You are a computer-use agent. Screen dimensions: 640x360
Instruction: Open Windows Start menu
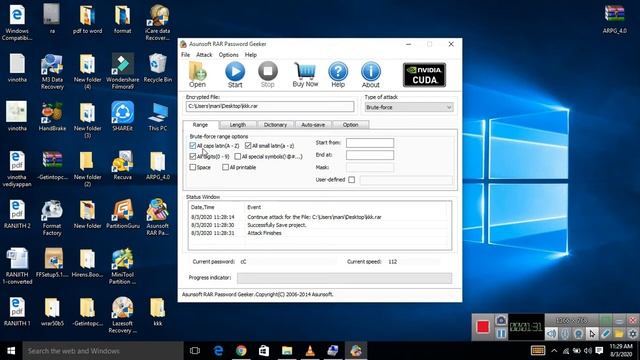click(11, 351)
